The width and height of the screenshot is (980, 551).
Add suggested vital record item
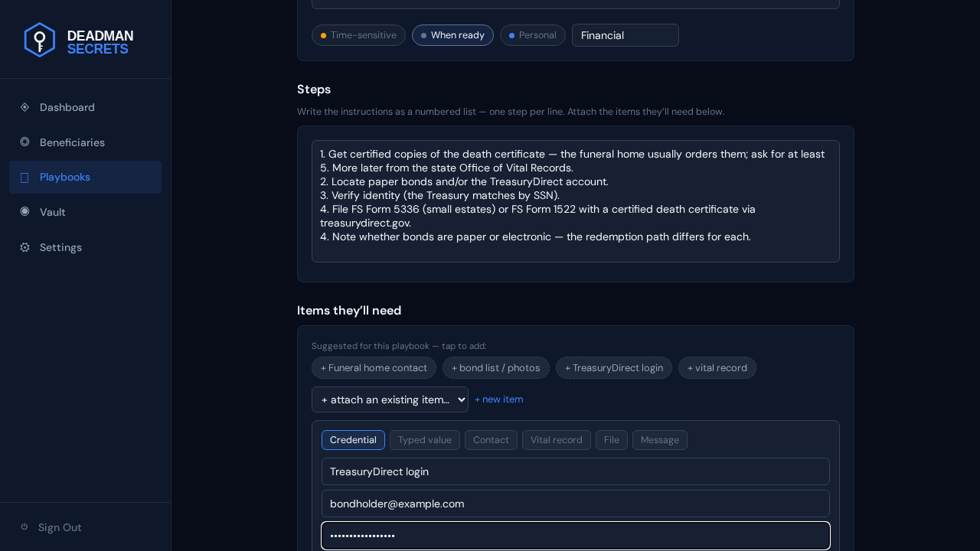pyautogui.click(x=717, y=367)
